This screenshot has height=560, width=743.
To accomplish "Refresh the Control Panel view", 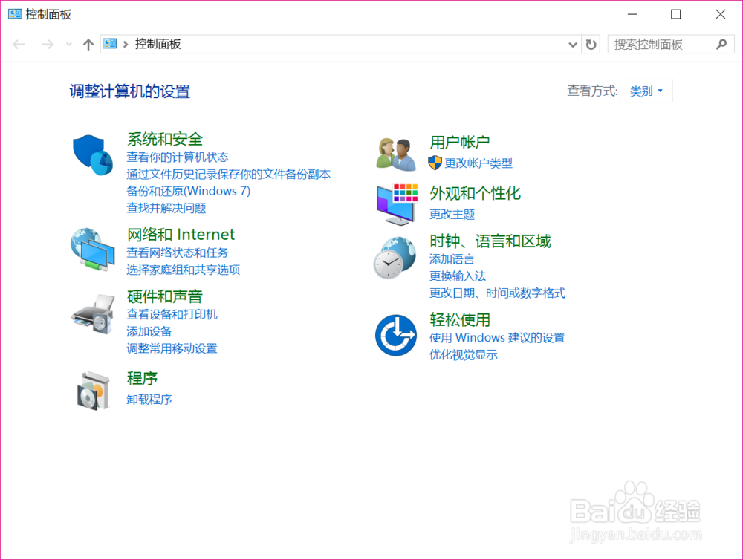I will coord(591,45).
